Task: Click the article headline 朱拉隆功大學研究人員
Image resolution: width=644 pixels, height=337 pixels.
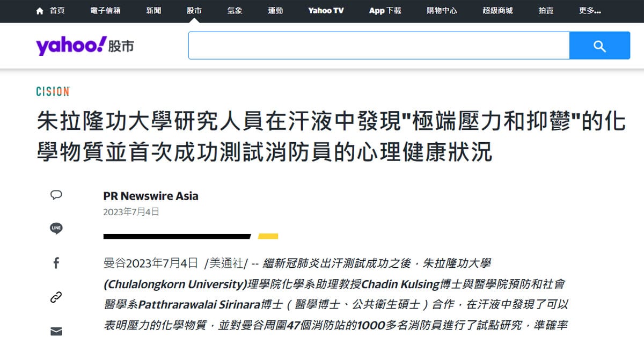Action: click(x=331, y=137)
